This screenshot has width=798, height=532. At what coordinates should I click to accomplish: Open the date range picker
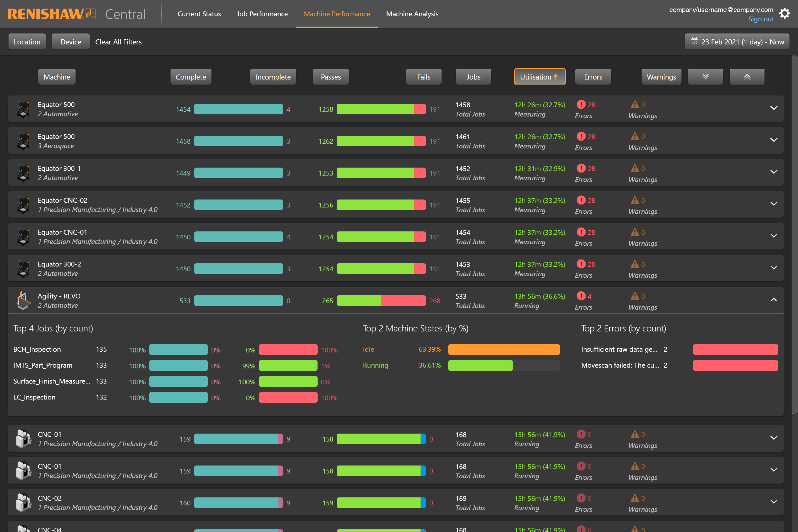coord(737,42)
